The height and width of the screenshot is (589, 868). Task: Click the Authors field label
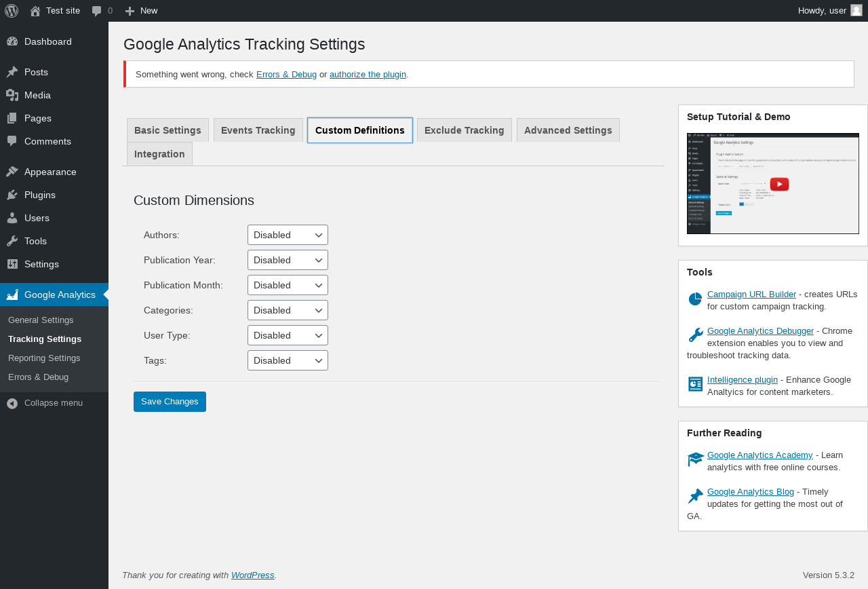(161, 235)
